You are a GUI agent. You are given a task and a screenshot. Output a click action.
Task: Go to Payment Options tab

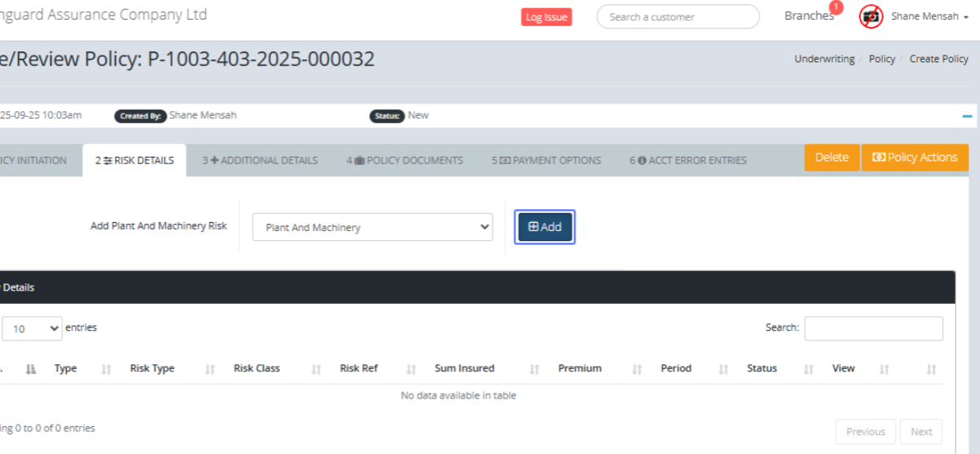pos(546,161)
